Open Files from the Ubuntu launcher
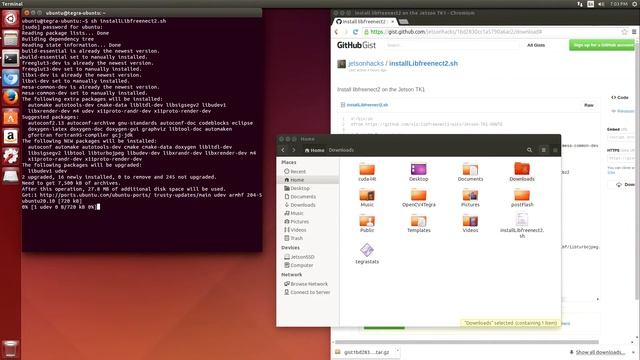640x360 pixels. tap(11, 38)
